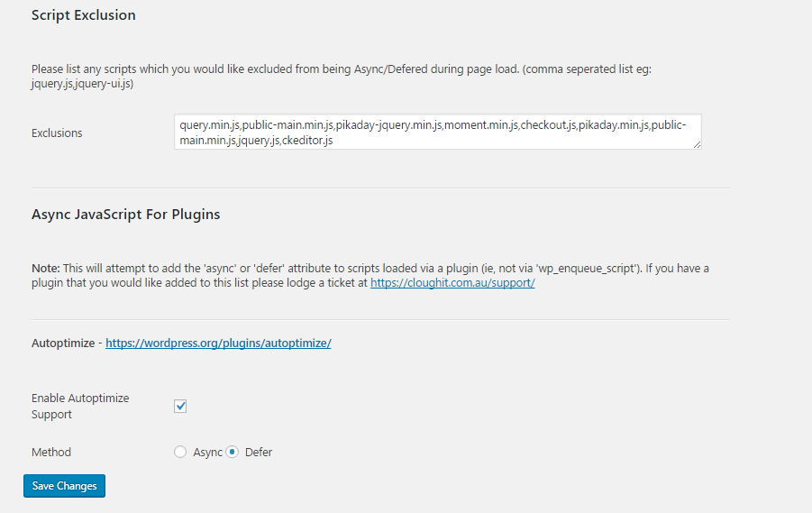
Task: Click the bold Note: text
Action: (46, 269)
